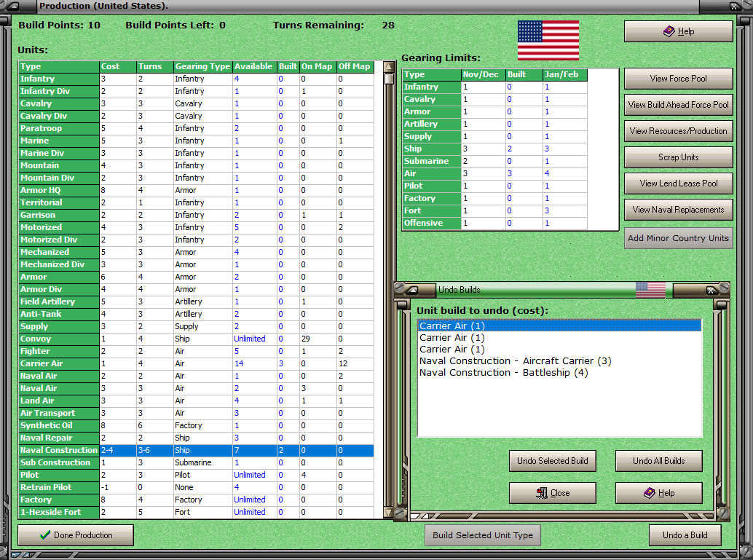The height and width of the screenshot is (560, 753).
Task: Select the Convoy unit row
Action: pos(196,339)
